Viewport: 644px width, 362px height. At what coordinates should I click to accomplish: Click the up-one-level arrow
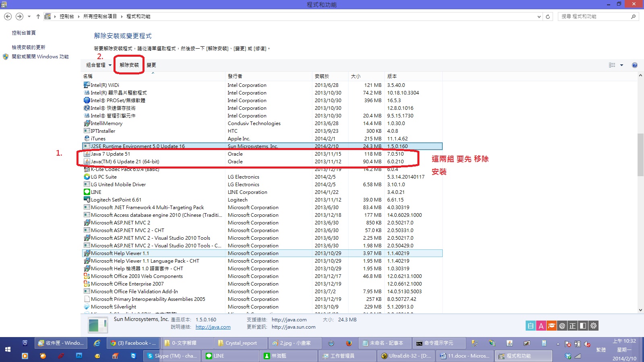(38, 16)
